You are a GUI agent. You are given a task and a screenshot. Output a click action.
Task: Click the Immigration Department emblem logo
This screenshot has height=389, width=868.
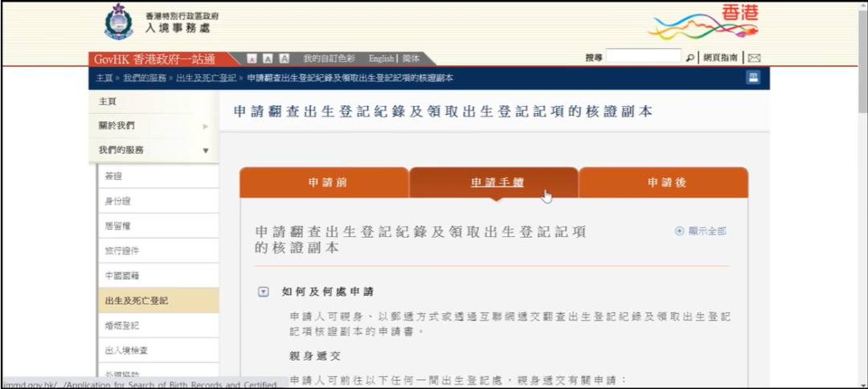point(119,23)
